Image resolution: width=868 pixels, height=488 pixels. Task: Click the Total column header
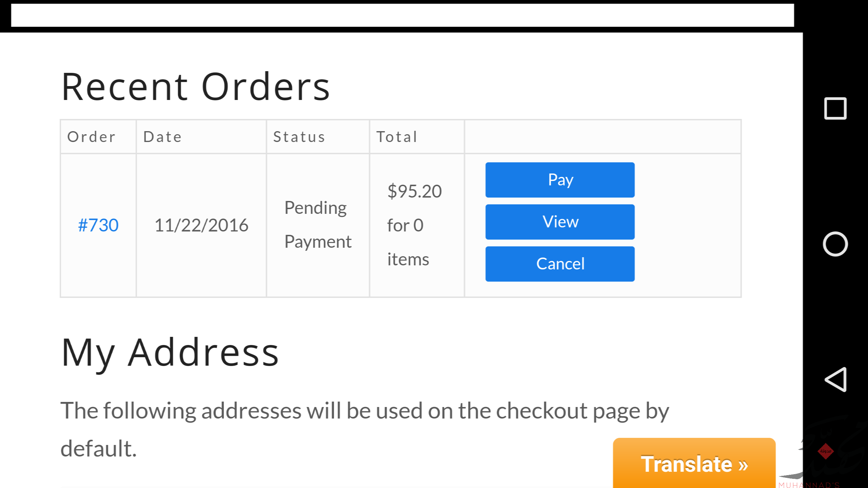click(397, 137)
